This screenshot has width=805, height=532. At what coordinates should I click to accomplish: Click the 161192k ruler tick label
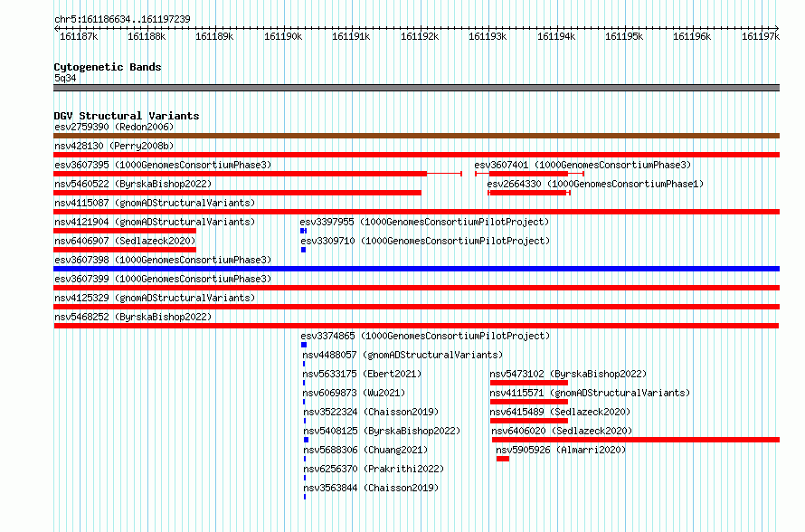420,36
